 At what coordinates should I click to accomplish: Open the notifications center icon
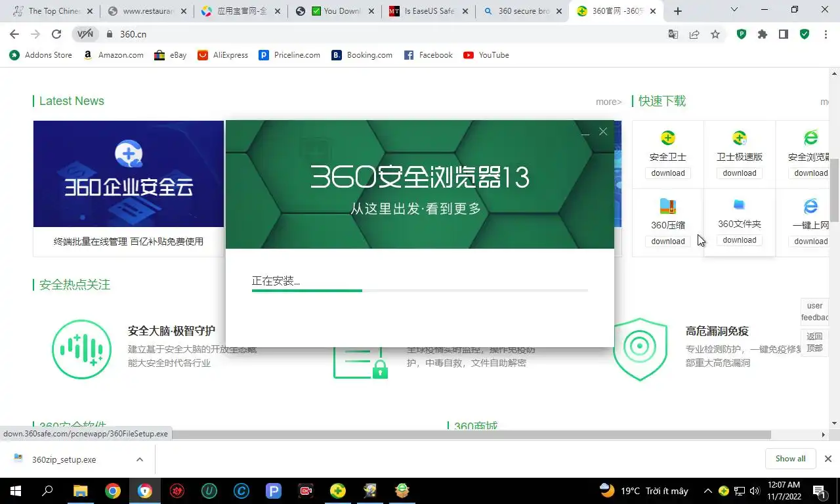819,490
